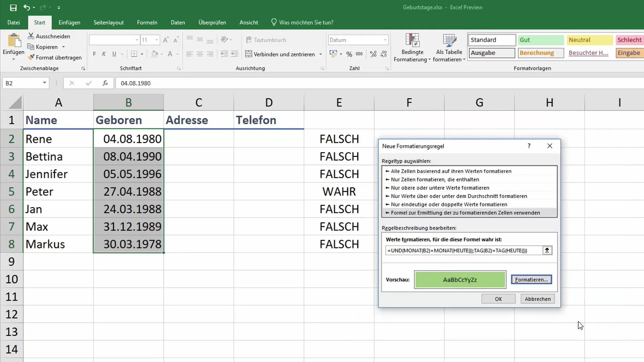644x362 pixels.
Task: Align text right icon
Action: pos(210,54)
